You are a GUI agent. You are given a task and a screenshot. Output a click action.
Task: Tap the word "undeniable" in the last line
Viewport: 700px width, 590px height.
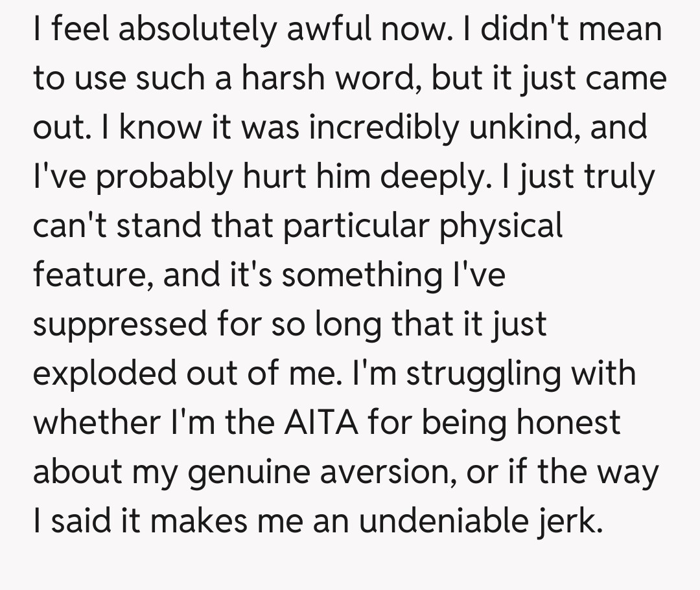(x=442, y=520)
